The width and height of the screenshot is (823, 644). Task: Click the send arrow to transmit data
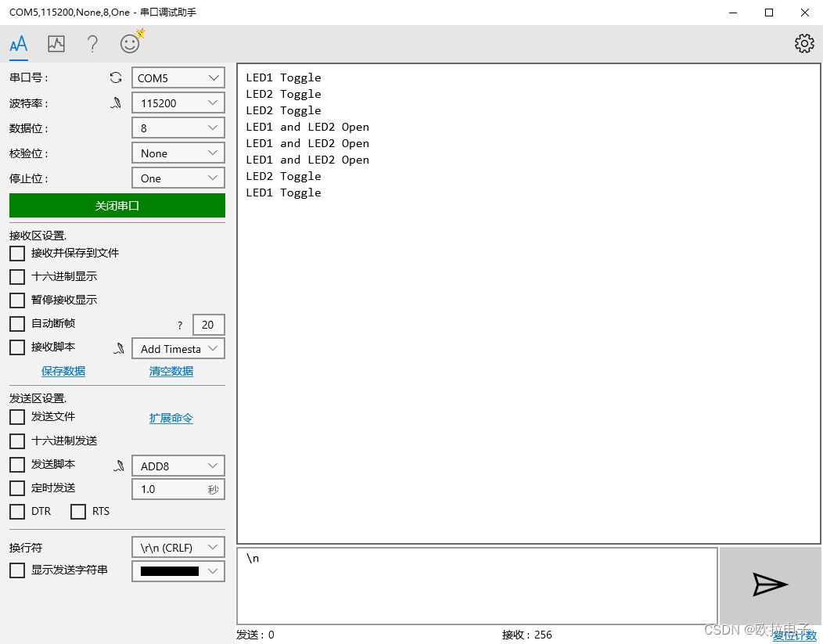[770, 585]
